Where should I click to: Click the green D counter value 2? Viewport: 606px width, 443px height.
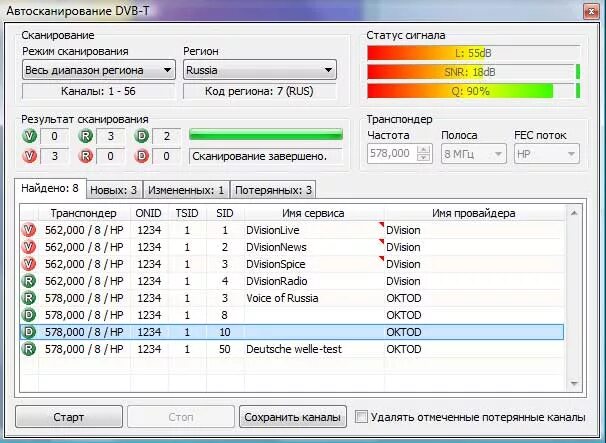(x=167, y=136)
